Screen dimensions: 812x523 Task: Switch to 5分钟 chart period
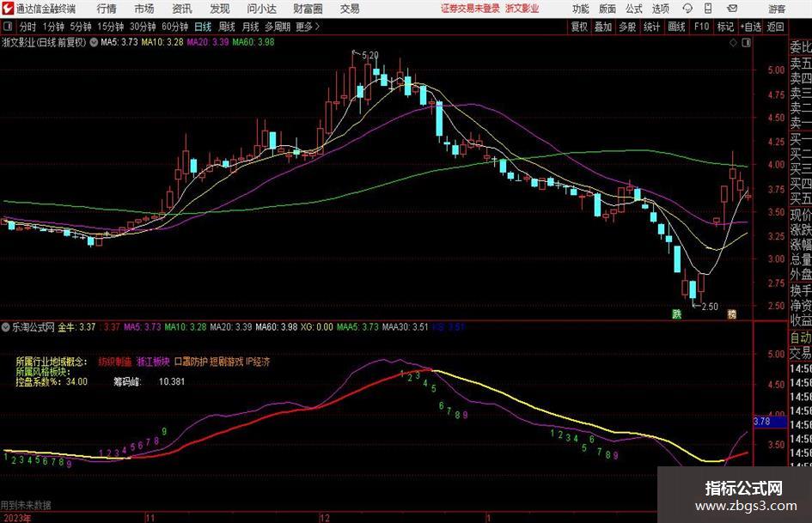point(81,27)
